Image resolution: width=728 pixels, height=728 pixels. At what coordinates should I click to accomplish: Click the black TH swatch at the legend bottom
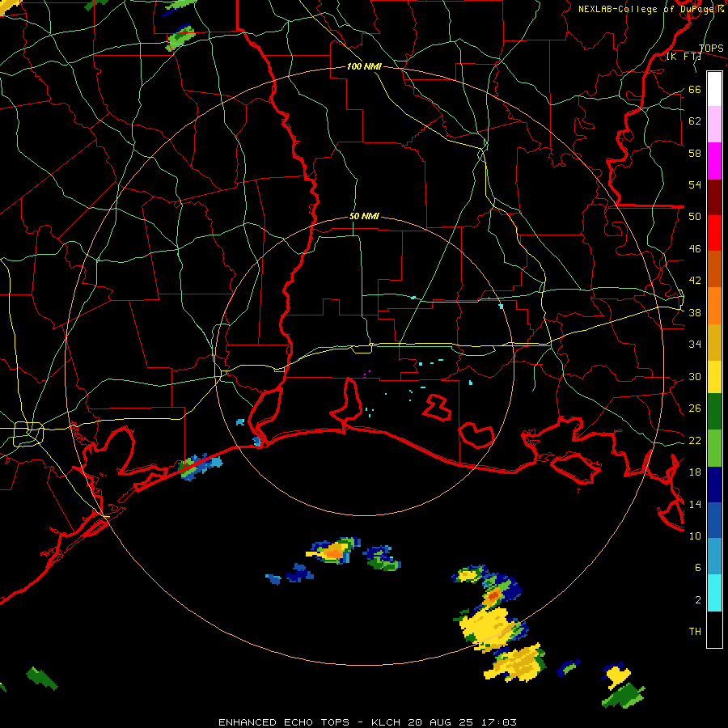(714, 629)
